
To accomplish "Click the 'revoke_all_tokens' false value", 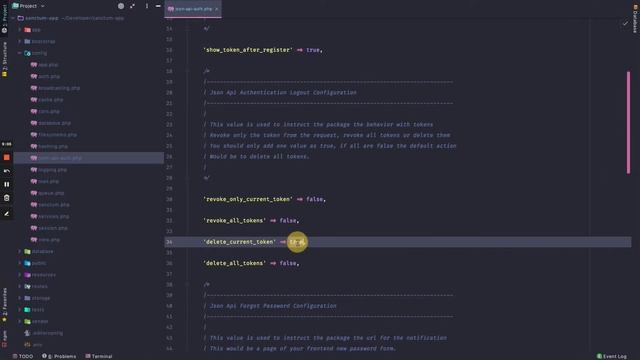I will pos(288,220).
